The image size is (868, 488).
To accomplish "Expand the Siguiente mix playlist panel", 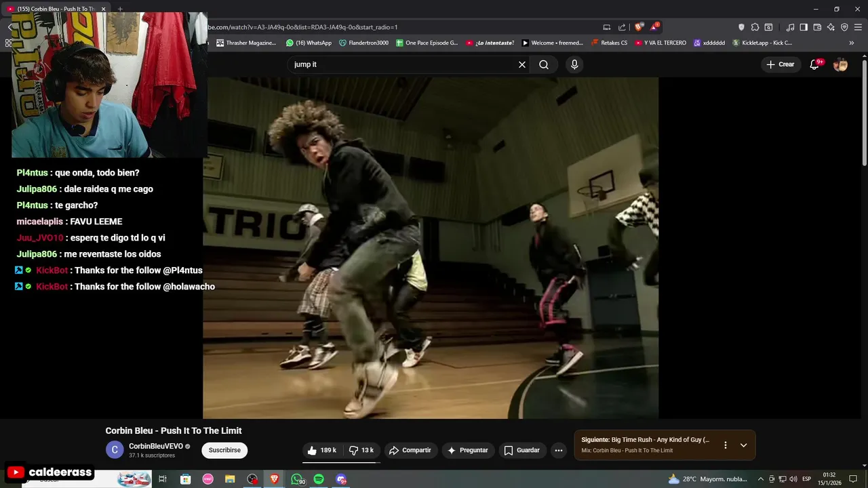I will pyautogui.click(x=743, y=445).
